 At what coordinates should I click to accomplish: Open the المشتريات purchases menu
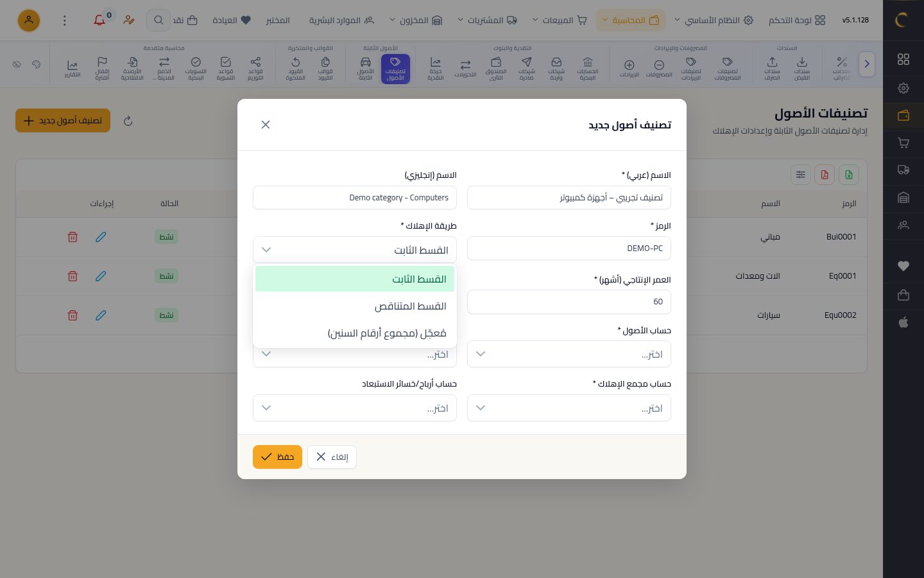(487, 21)
